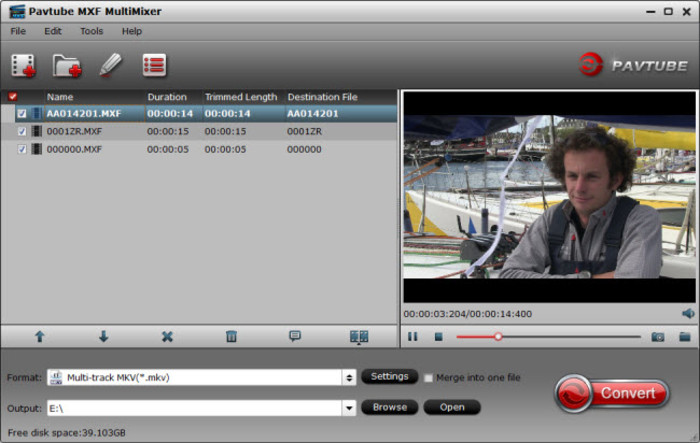Viewport: 700px width, 443px height.
Task: Click the Open output button
Action: click(452, 407)
